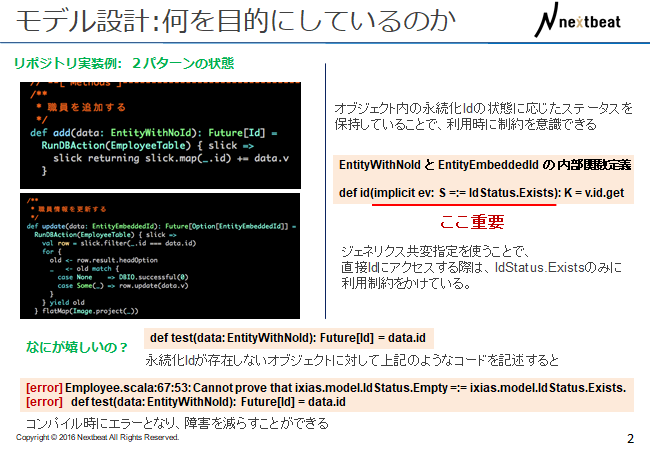The height and width of the screenshot is (450, 650).
Task: Click the line old <- row.result.headOption
Action: [x=104, y=260]
